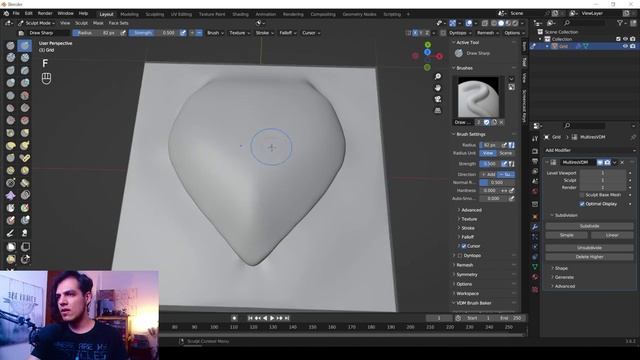Screen dimensions: 640x360
Task: Toggle Optimal Display checkbox
Action: [582, 204]
